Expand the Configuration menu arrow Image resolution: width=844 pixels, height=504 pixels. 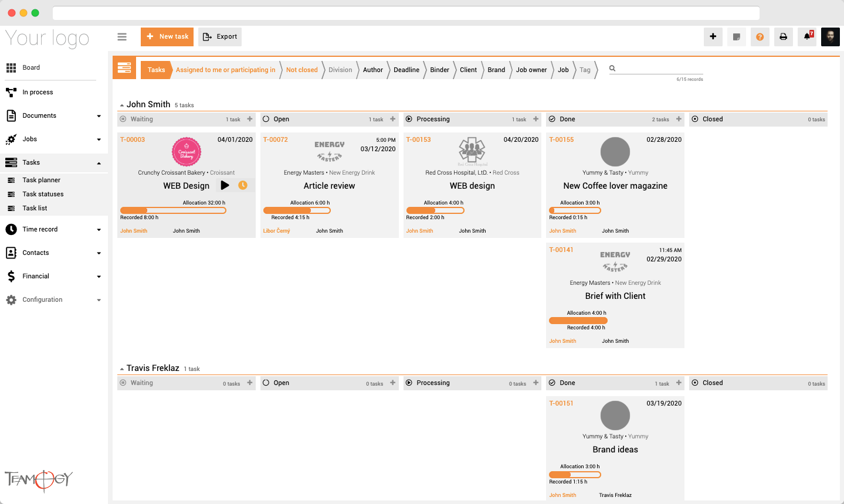click(99, 300)
